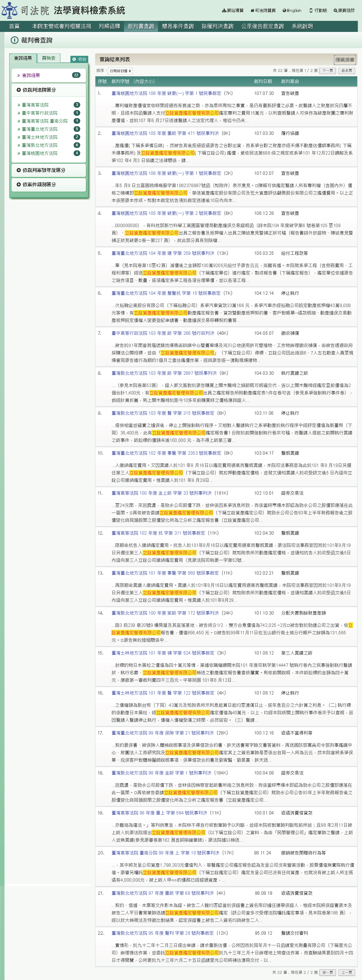362x980 pixels.
Task: Open the 排序 sort order dropdown
Action: pos(120,71)
